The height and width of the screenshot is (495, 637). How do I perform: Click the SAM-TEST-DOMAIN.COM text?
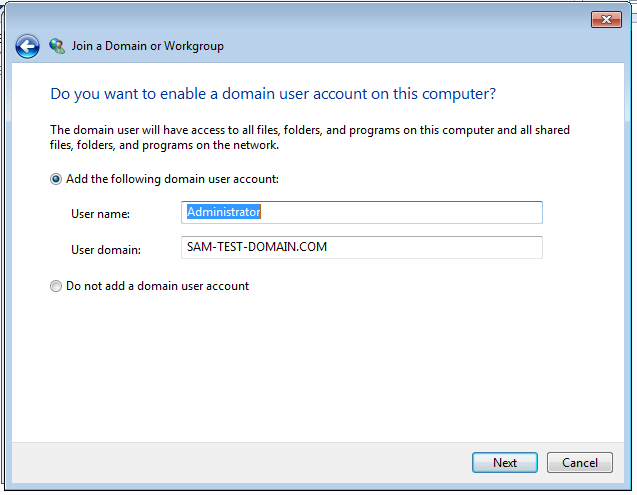pyautogui.click(x=257, y=247)
